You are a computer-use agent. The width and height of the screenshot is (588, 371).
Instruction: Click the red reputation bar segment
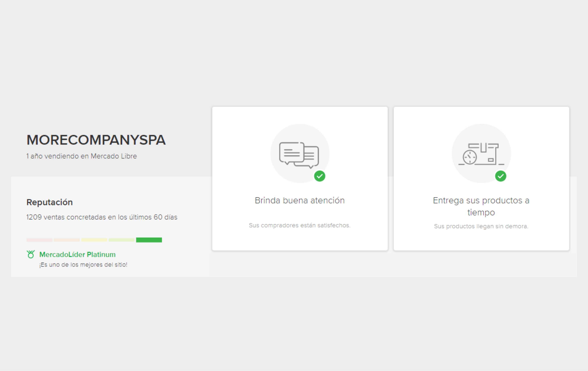39,240
